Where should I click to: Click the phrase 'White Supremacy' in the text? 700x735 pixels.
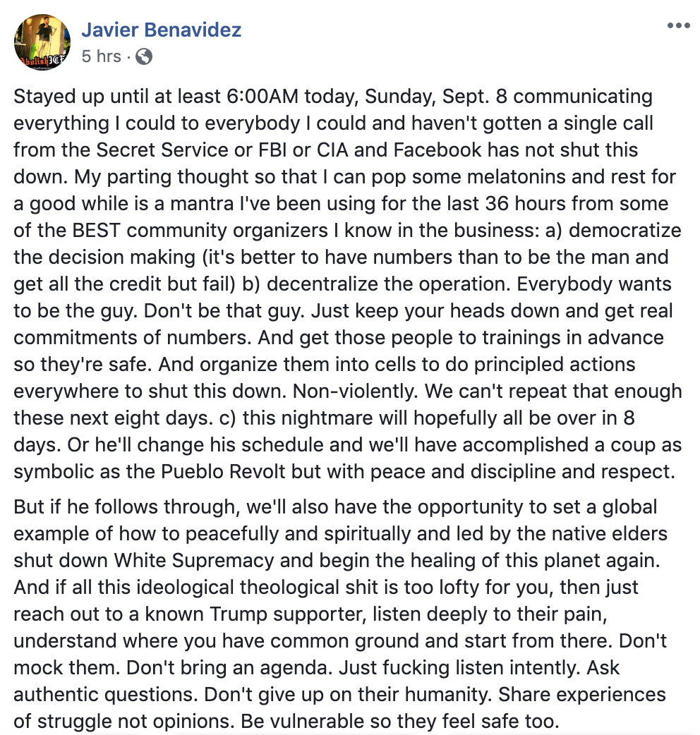tap(194, 561)
